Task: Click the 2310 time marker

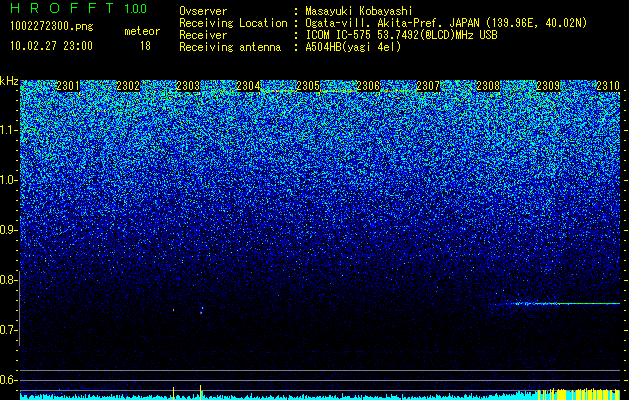Action: pos(608,86)
